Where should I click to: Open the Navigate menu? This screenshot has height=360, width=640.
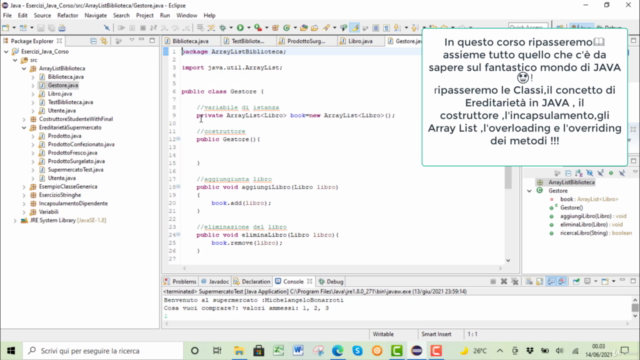pyautogui.click(x=96, y=15)
